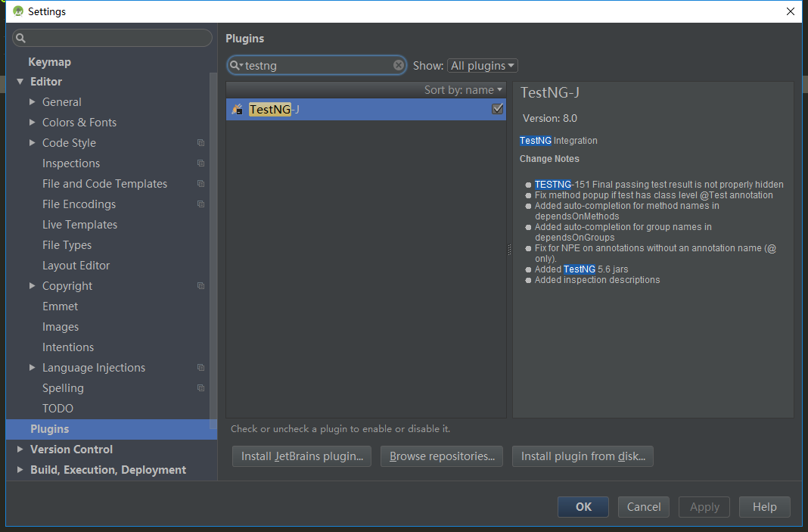Viewport: 808px width, 532px height.
Task: Open the Images settings page
Action: tap(61, 327)
